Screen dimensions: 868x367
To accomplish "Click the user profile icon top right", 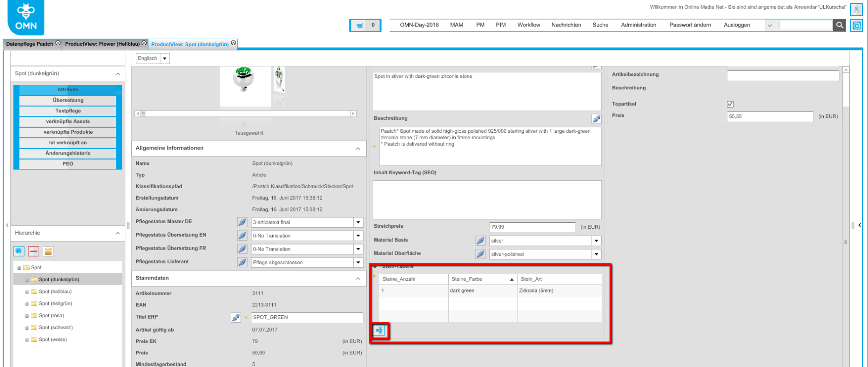I will coord(856,10).
